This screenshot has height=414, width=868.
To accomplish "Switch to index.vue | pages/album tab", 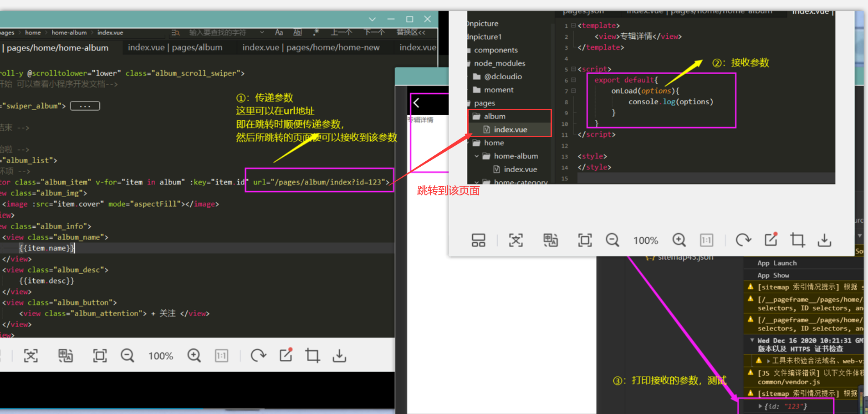I will [x=175, y=47].
